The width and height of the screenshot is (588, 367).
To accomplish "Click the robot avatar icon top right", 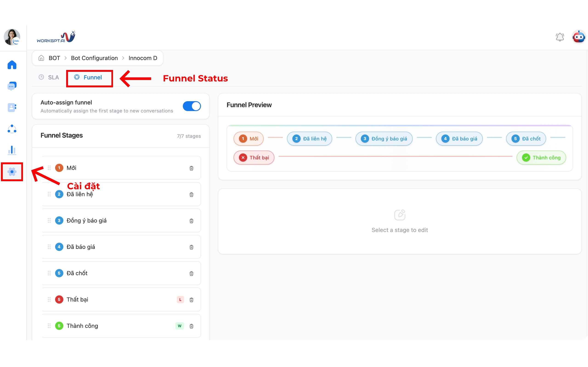I will (x=579, y=37).
